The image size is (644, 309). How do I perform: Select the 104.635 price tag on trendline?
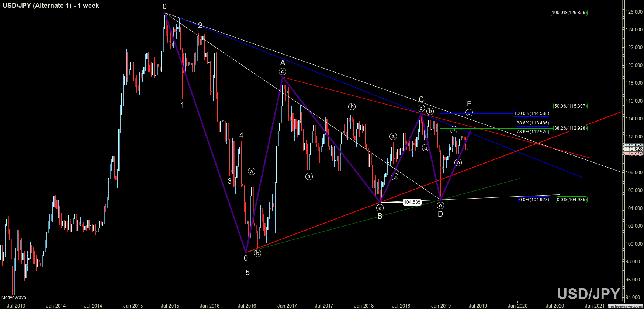coord(412,202)
